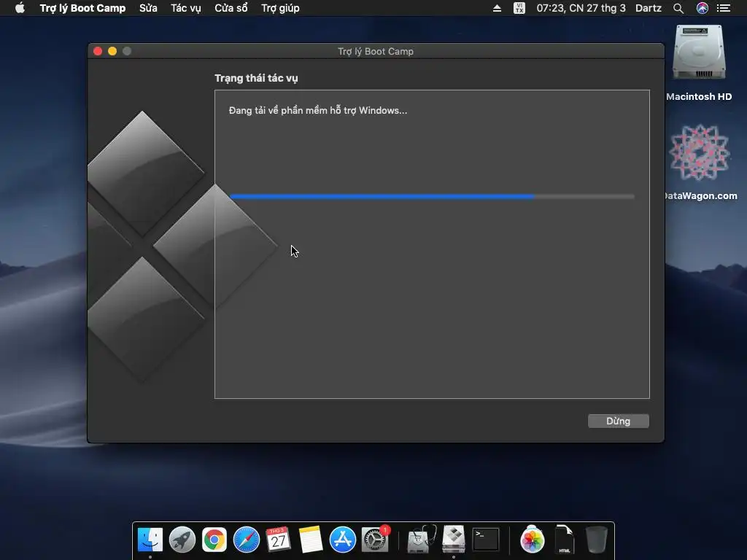Open the Dartz user menu

click(x=649, y=8)
